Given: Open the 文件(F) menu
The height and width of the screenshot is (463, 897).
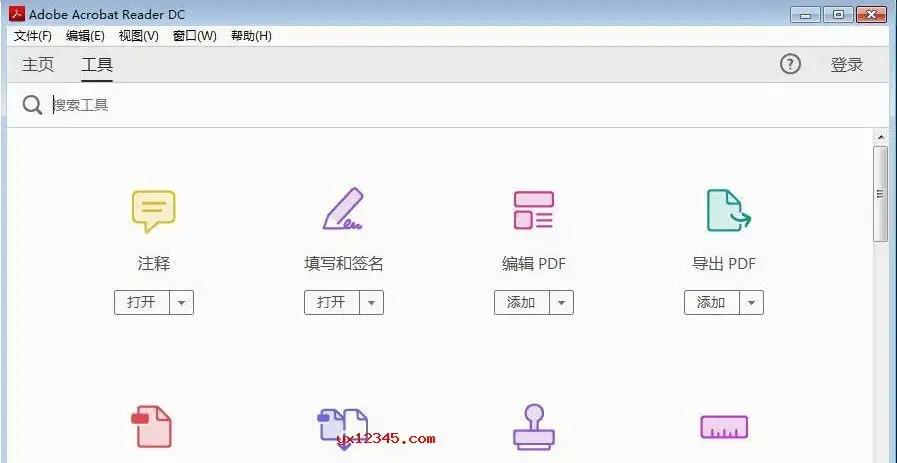Looking at the screenshot, I should [x=33, y=36].
